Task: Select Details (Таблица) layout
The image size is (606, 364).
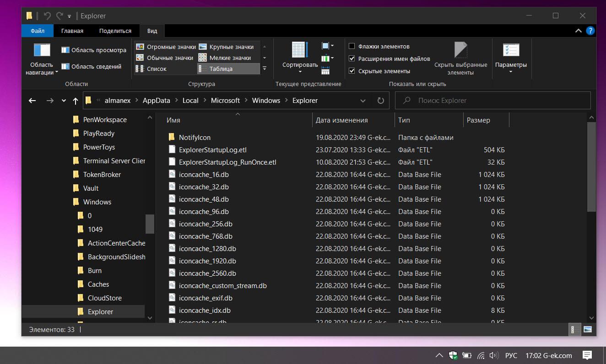Action: pyautogui.click(x=228, y=69)
